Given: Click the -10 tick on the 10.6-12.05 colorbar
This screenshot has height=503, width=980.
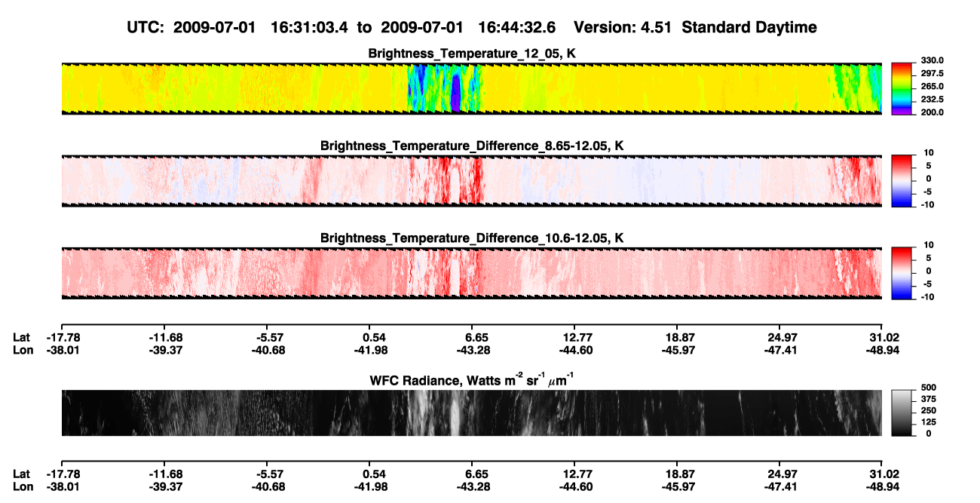Looking at the screenshot, I should click(926, 297).
